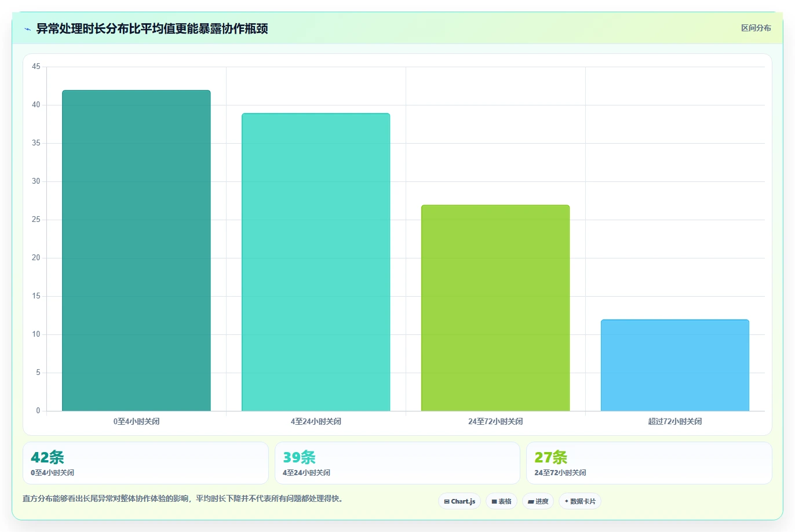Click the lightning icon beside the title
The width and height of the screenshot is (795, 532).
27,29
